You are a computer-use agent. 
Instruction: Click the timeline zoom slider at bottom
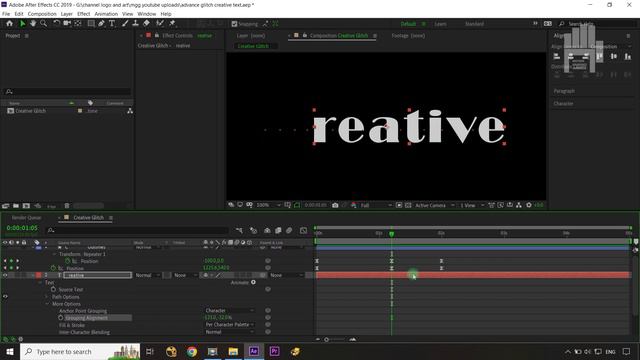(x=327, y=340)
